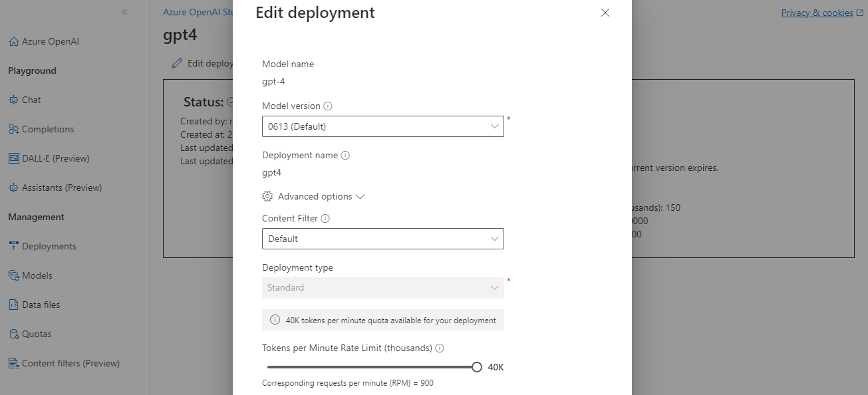Image resolution: width=868 pixels, height=395 pixels.
Task: Open the Privacy & cookies link
Action: click(817, 13)
